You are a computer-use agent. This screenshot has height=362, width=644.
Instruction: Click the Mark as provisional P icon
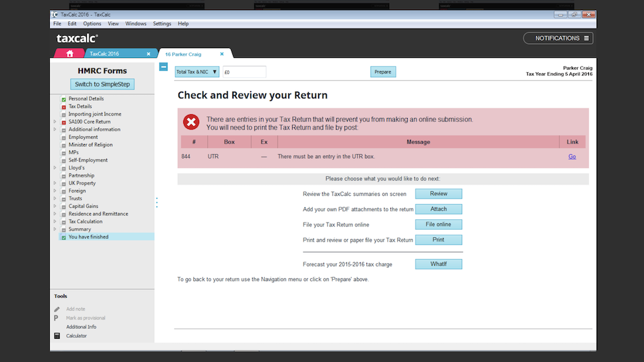pyautogui.click(x=56, y=317)
